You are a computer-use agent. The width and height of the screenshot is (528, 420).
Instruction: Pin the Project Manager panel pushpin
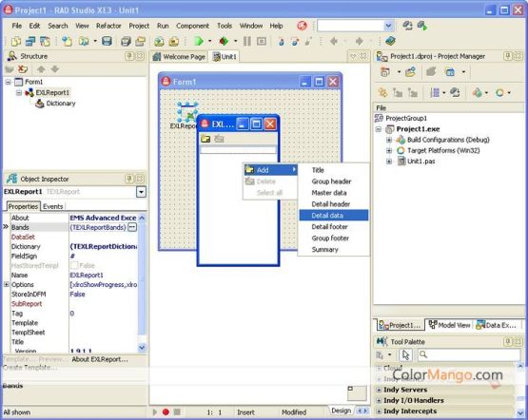coord(508,56)
